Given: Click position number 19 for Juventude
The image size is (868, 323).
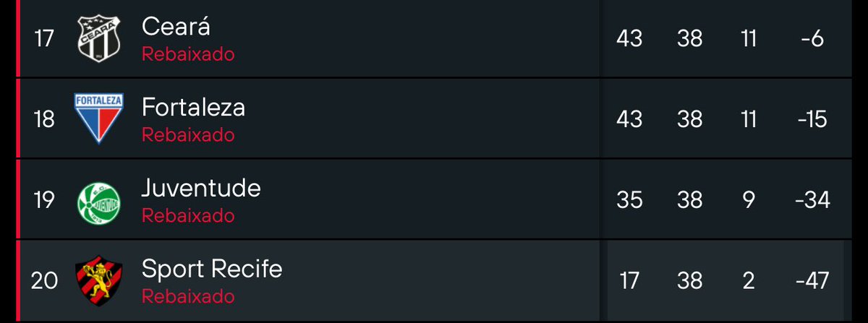Looking at the screenshot, I should coord(44,200).
